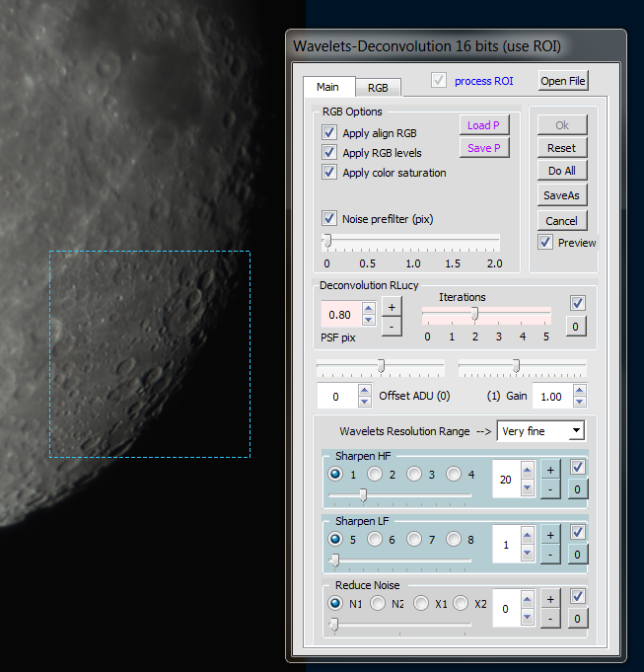
Task: Decrease Sharpen HF value with down arrow
Action: tap(528, 487)
